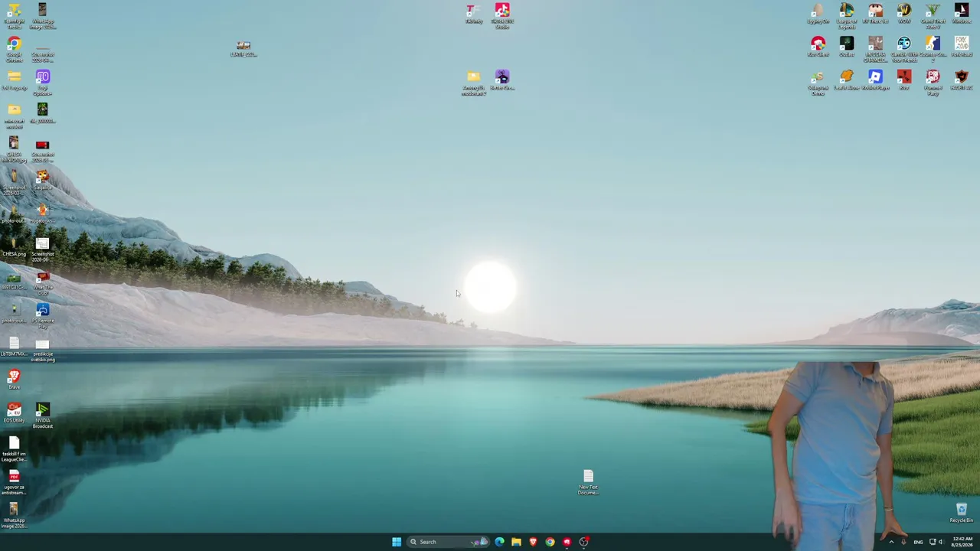Select the NVIDIA Broadcast desktop shortcut
Screen dimensions: 980x551
[x=42, y=416]
